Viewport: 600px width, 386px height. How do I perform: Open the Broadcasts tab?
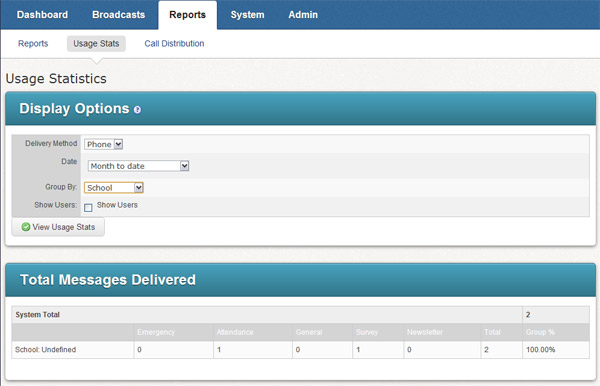point(119,15)
